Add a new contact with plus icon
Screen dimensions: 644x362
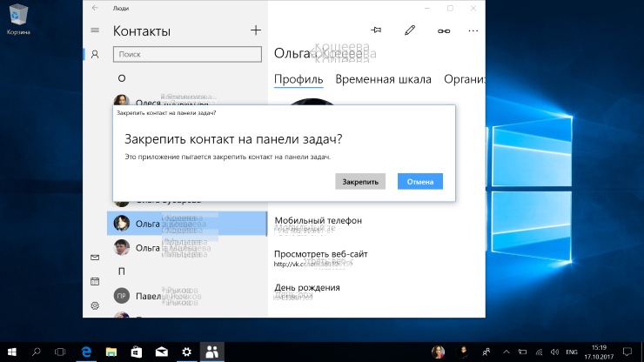[256, 30]
